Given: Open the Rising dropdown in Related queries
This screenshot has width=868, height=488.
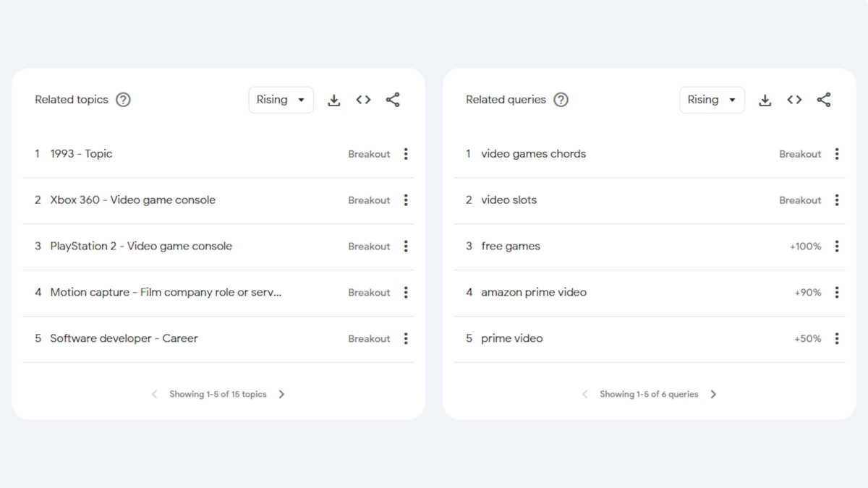Looking at the screenshot, I should (712, 100).
